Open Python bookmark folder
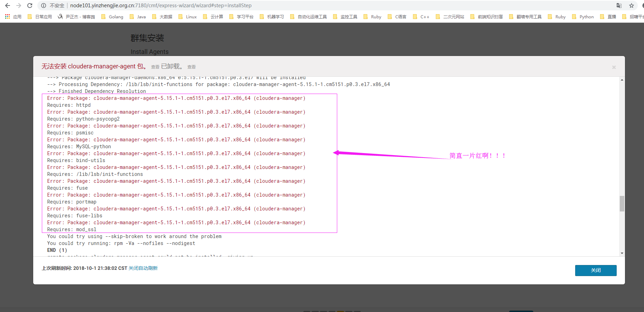 click(583, 17)
